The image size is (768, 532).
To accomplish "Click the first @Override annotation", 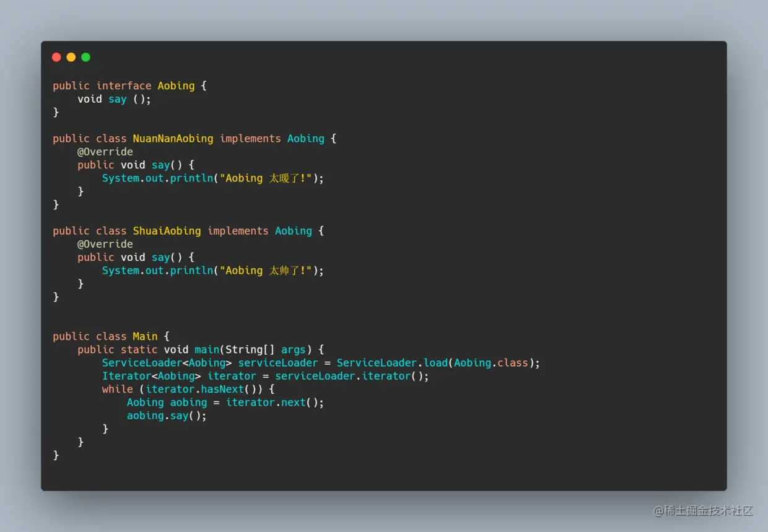I will [105, 152].
